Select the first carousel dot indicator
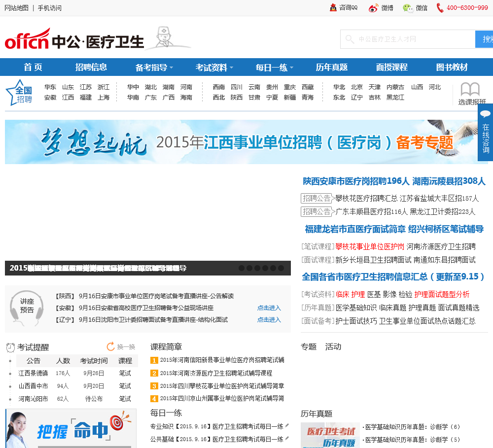The width and height of the screenshot is (493, 448). pos(242,268)
